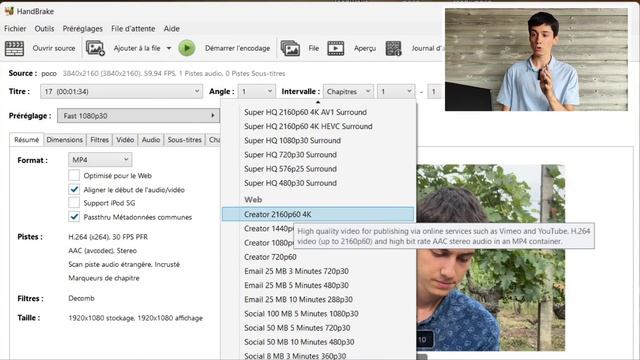Enable Optimisé pour le Web checkbox

pos(74,176)
